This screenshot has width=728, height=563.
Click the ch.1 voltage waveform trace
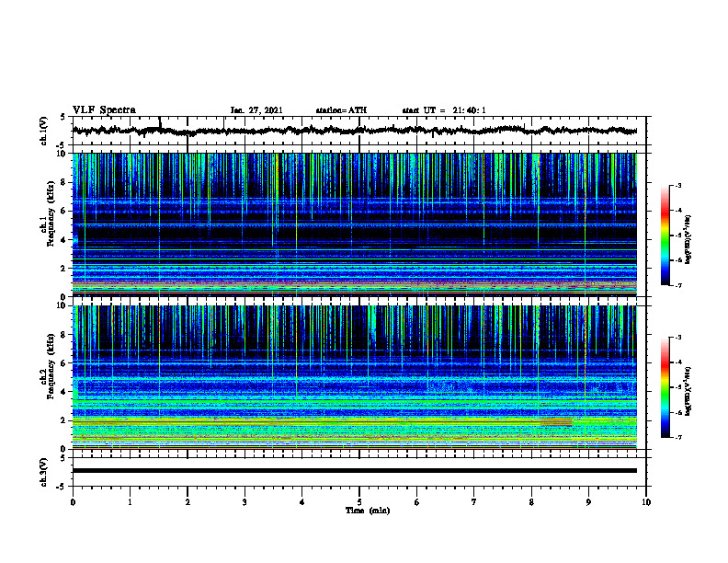point(354,131)
